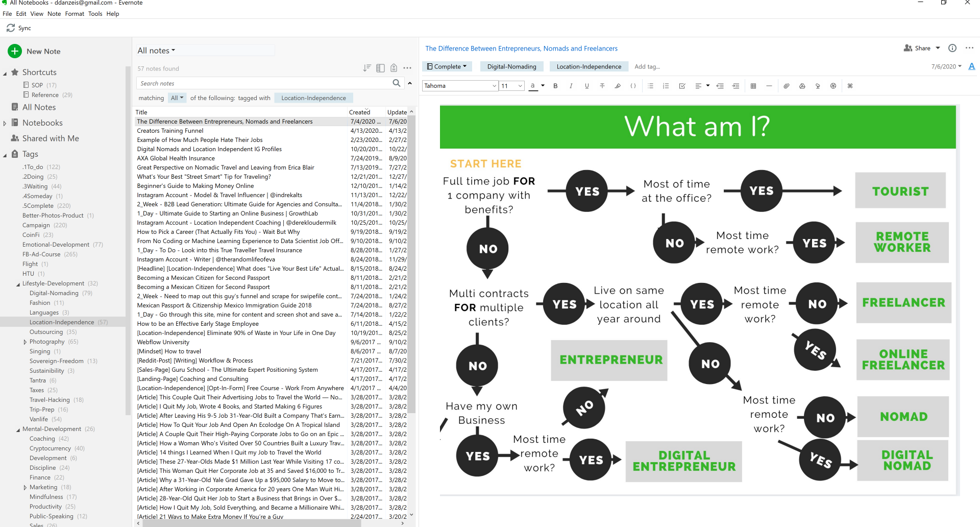Open the font color picker

(x=533, y=86)
